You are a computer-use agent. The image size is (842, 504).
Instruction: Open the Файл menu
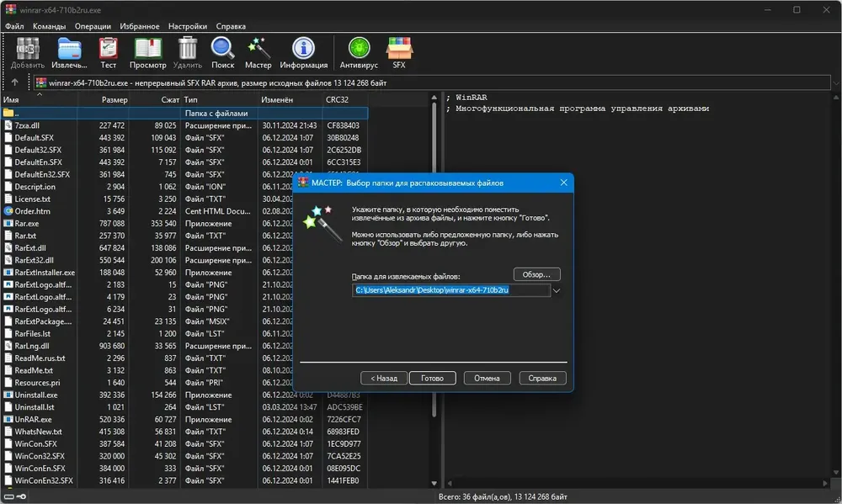point(14,26)
